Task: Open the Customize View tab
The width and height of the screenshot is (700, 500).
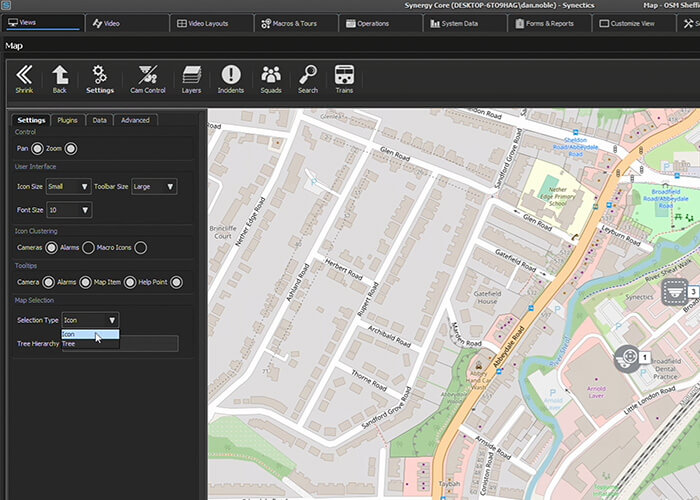Action: [x=634, y=23]
